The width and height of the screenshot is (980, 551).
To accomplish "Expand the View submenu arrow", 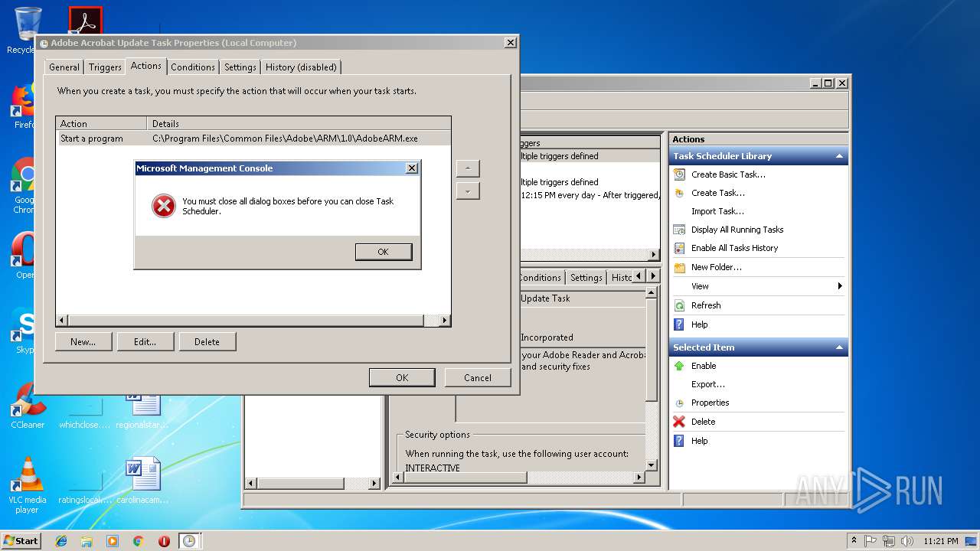I will [840, 286].
